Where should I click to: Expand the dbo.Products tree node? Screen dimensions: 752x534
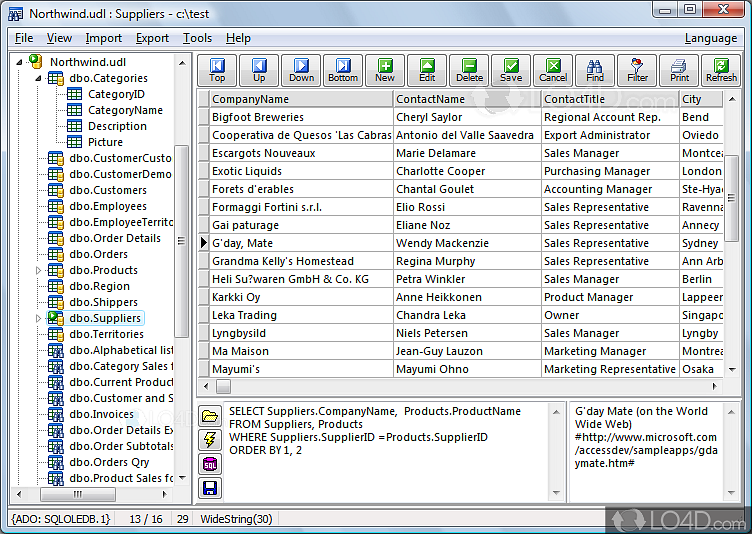(x=40, y=270)
